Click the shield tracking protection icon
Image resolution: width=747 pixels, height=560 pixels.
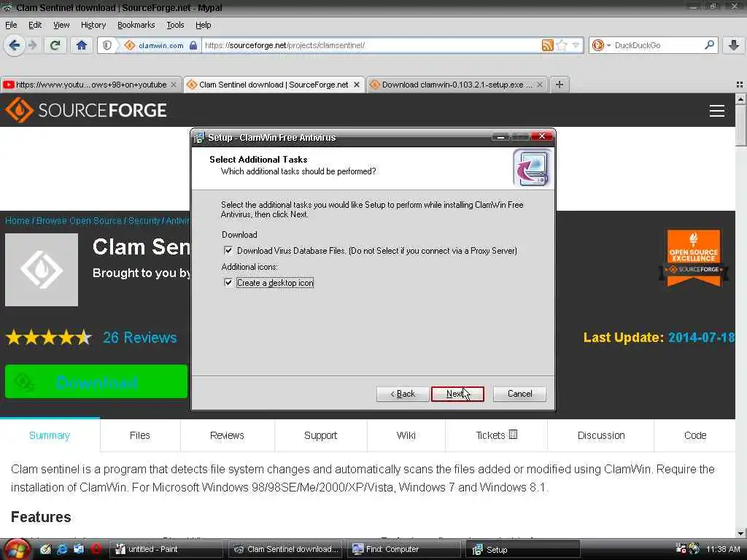tap(107, 45)
